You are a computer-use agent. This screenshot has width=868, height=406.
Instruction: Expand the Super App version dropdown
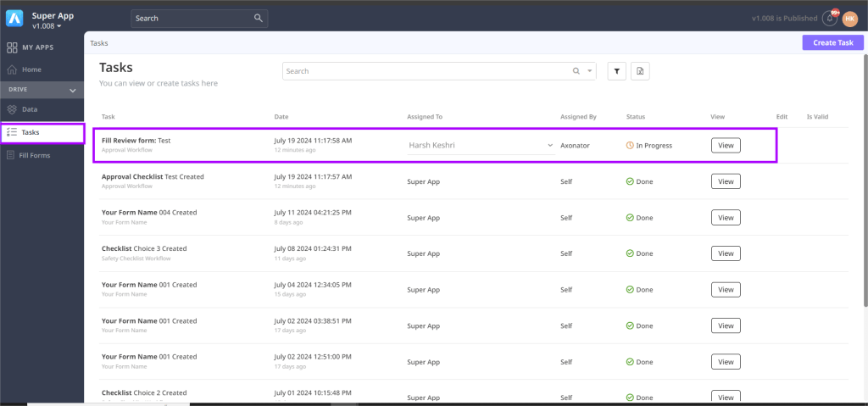pyautogui.click(x=59, y=26)
